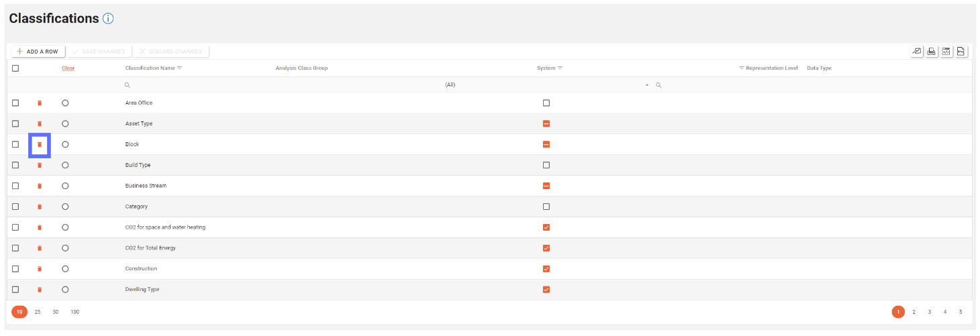
Task: Click the System column filter icon
Action: click(x=560, y=68)
